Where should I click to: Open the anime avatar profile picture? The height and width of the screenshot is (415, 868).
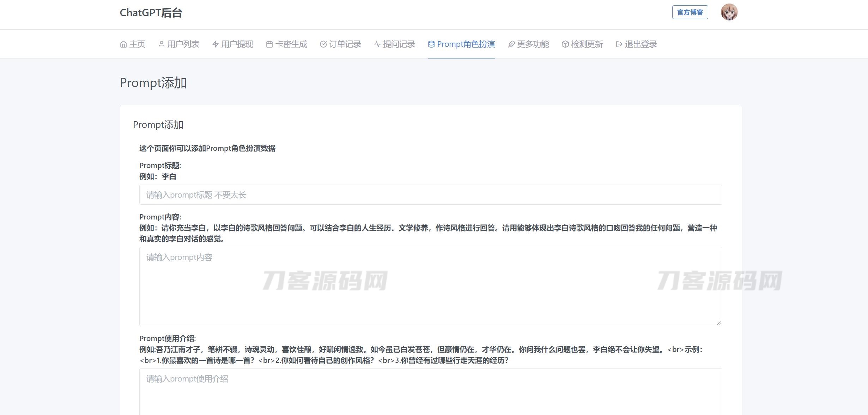pyautogui.click(x=729, y=12)
